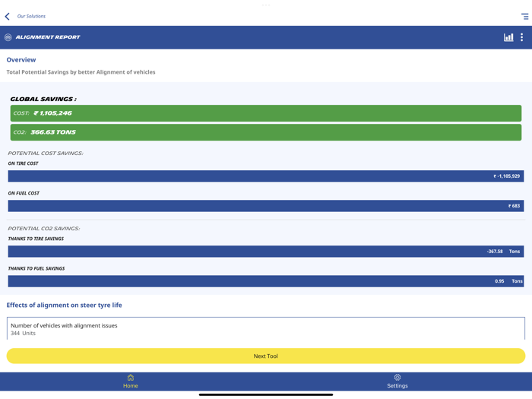The width and height of the screenshot is (532, 399).
Task: Click the 'POTENTIAL COST SAVINGS:' label
Action: (46, 153)
